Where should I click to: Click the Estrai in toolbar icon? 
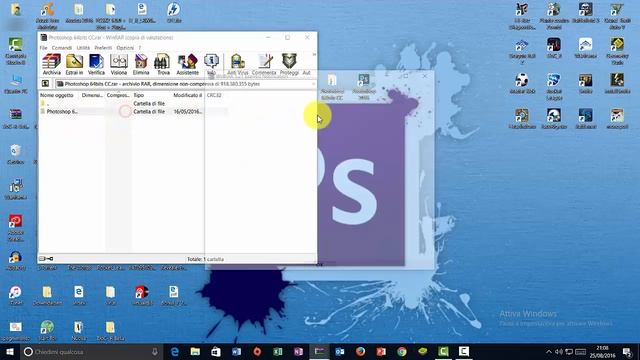click(74, 64)
